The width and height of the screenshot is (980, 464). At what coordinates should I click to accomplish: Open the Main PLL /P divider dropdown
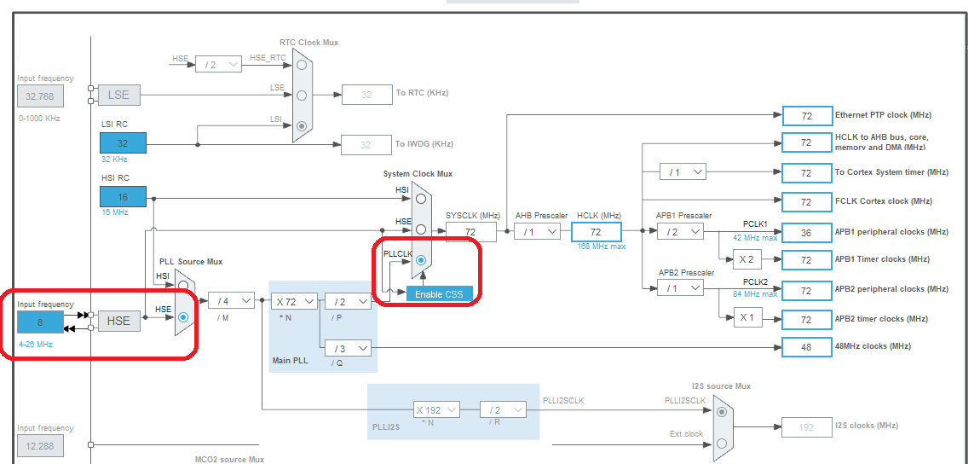point(348,301)
